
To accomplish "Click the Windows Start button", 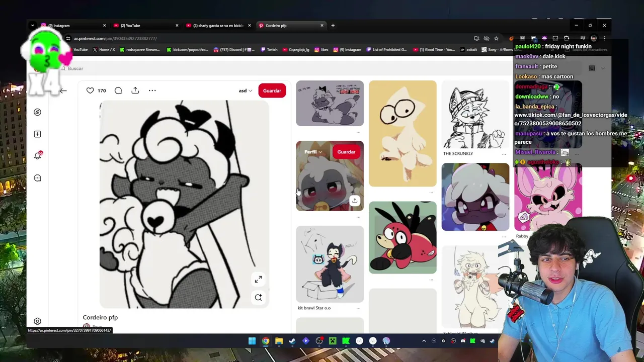I will coord(252,341).
